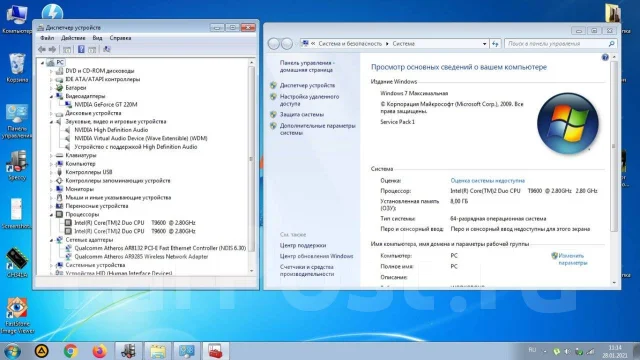The width and height of the screenshot is (640, 360).
Task: Collapse the Сетевые адаптеры node
Action: point(51,240)
